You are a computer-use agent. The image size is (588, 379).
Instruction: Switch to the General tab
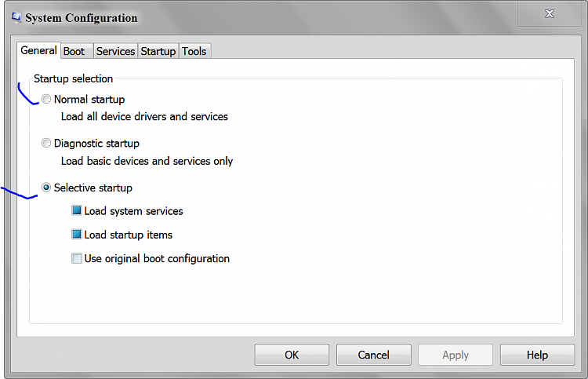click(38, 50)
